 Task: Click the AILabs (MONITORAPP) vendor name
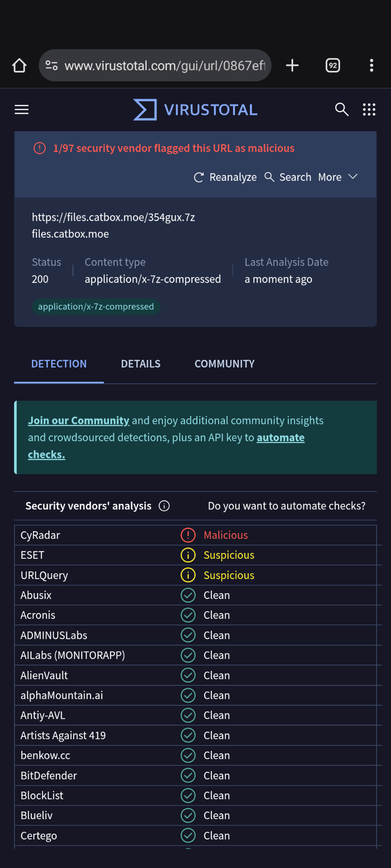pos(73,656)
